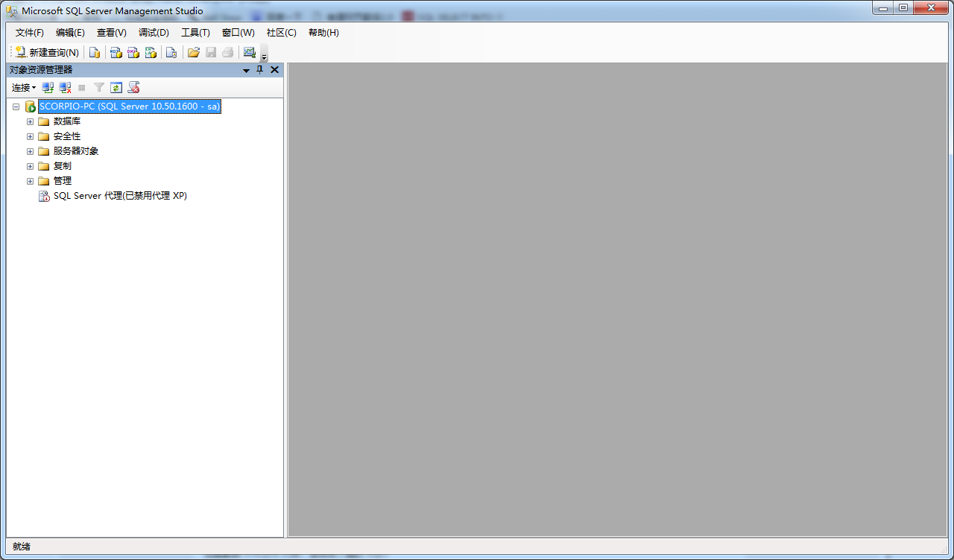The image size is (954, 560).
Task: Open the Activity Monitor icon
Action: [x=250, y=53]
